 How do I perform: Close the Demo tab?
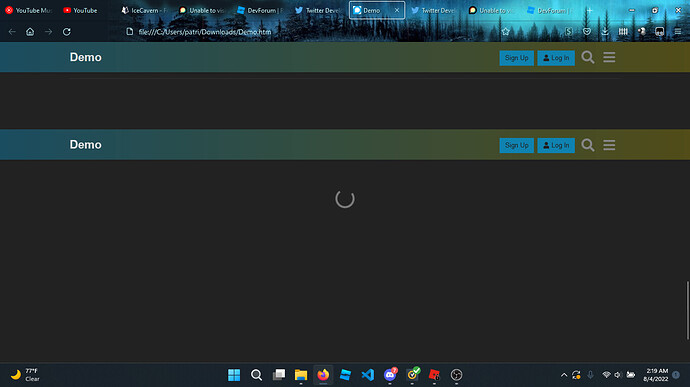(x=397, y=10)
